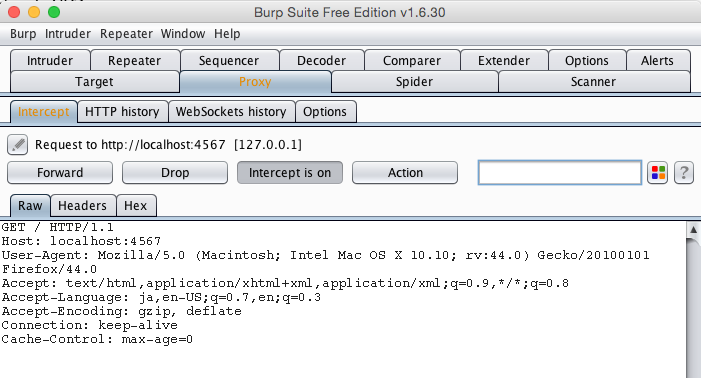The height and width of the screenshot is (378, 701).
Task: Switch to the Intruder tool tab
Action: [x=50, y=60]
